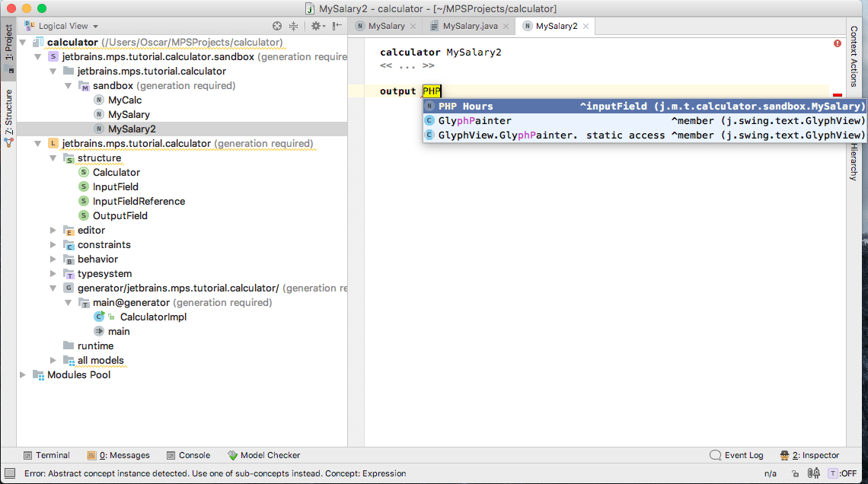Click the main mapping configuration icon
The width and height of the screenshot is (868, 484).
pos(99,331)
